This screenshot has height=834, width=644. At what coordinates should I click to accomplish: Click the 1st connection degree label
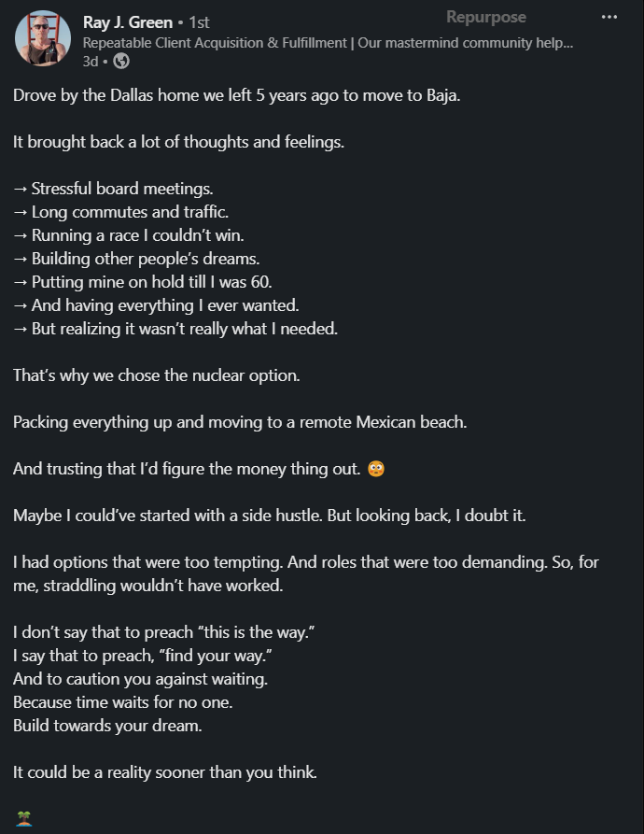199,22
